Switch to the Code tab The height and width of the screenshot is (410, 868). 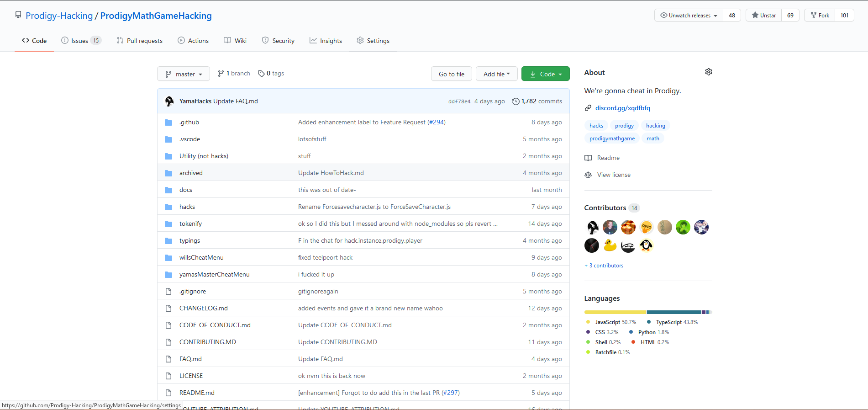click(x=34, y=41)
